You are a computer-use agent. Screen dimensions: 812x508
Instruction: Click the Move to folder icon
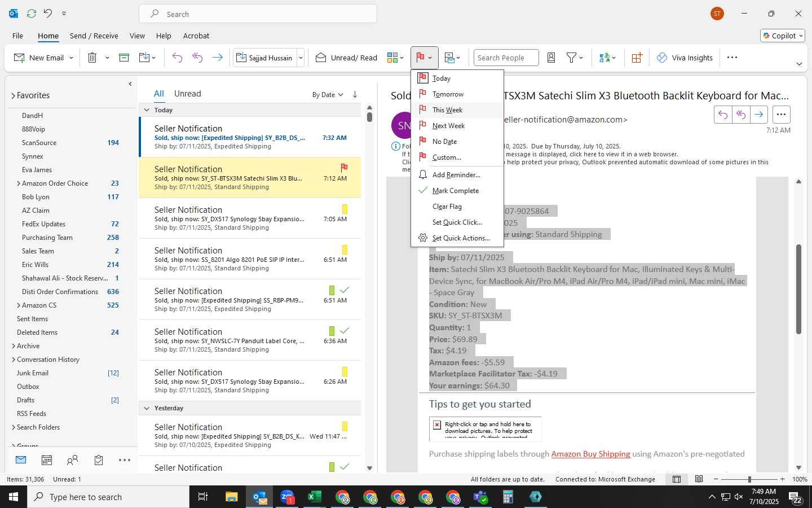[144, 58]
